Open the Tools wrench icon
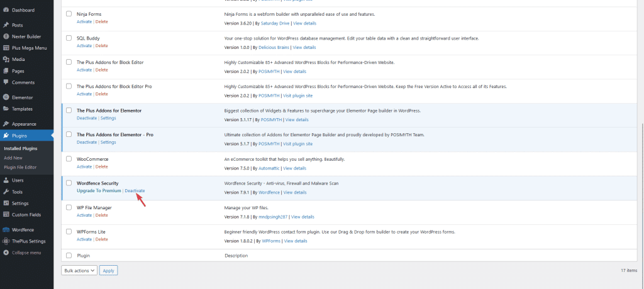The width and height of the screenshot is (644, 289). [x=6, y=192]
